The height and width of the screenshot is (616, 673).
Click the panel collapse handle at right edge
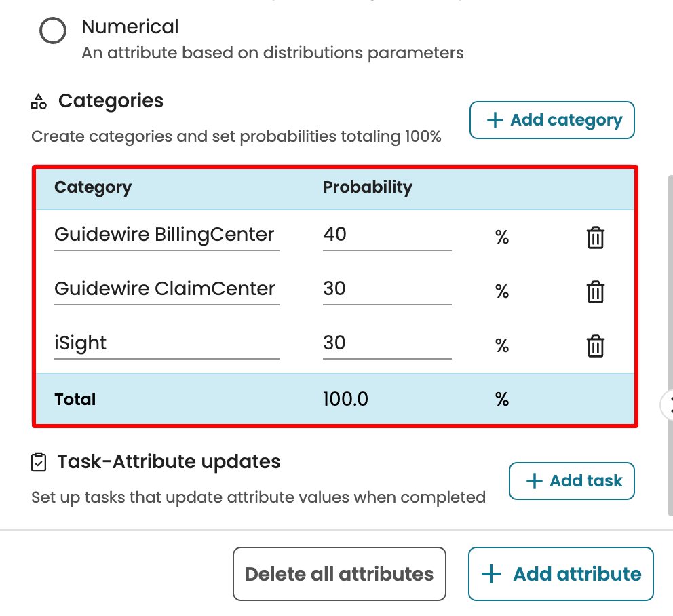coord(668,405)
